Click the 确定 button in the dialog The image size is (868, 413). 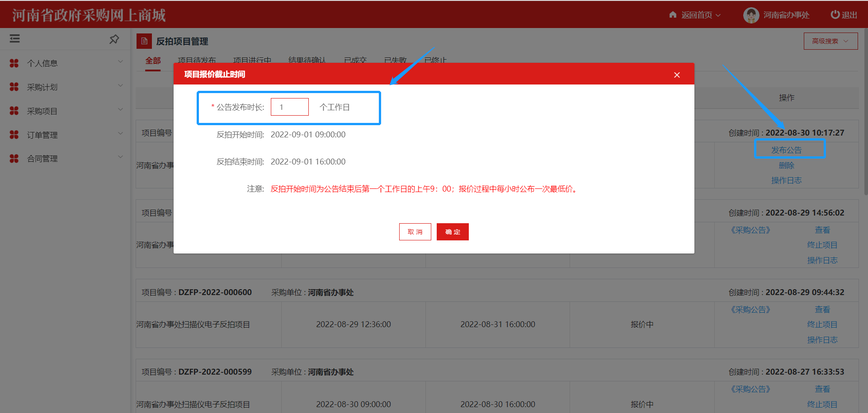point(453,232)
